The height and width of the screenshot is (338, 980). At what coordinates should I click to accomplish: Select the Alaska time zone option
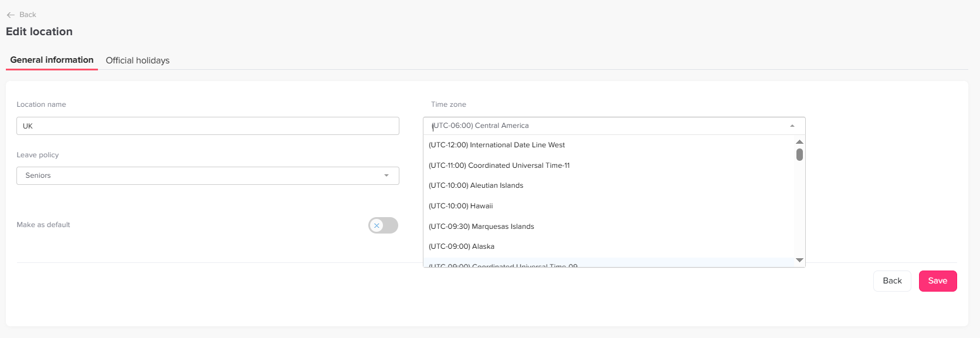point(461,246)
